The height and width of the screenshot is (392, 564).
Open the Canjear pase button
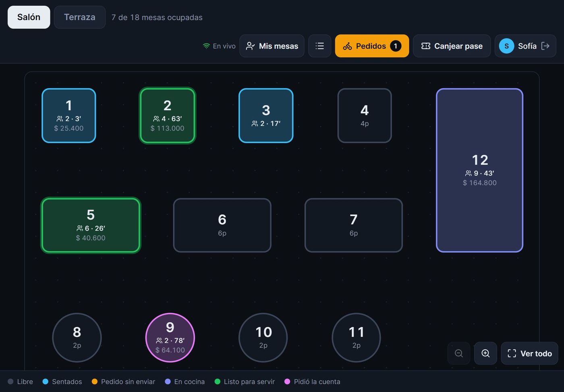pyautogui.click(x=452, y=46)
